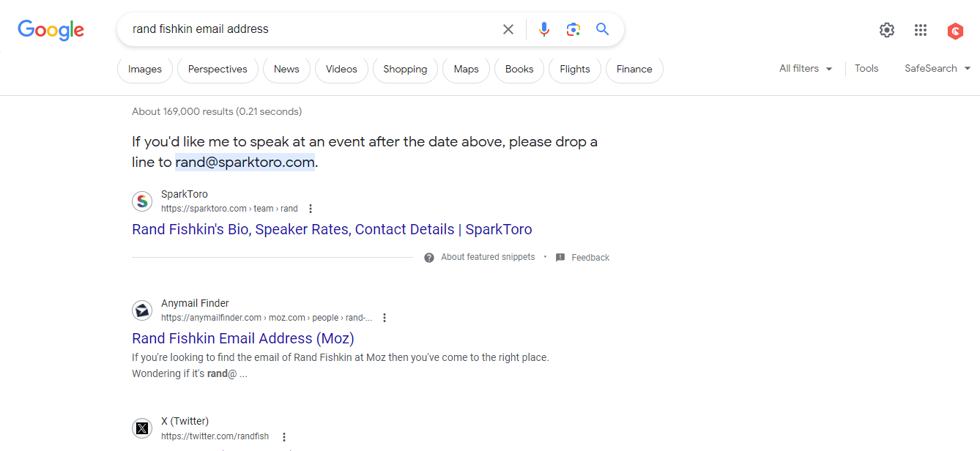Viewport: 980px width, 451px height.
Task: Start voice search with the microphone icon
Action: 543,29
